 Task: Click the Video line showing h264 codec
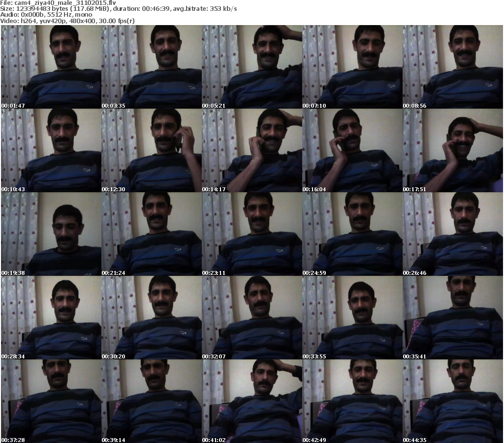67,21
